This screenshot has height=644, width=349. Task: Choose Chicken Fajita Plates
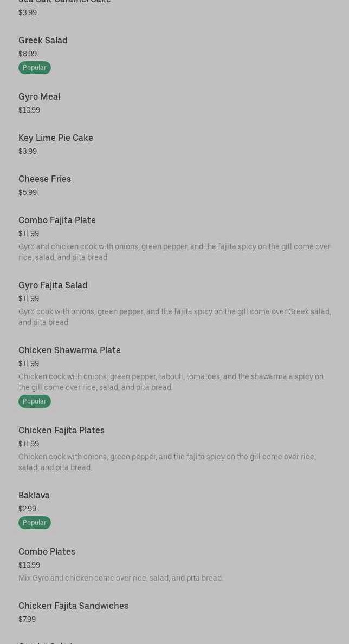pos(61,431)
